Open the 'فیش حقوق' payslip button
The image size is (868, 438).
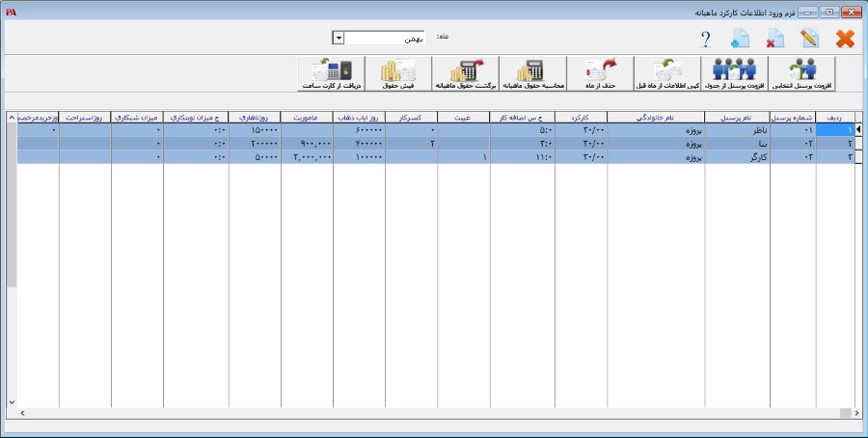(396, 73)
